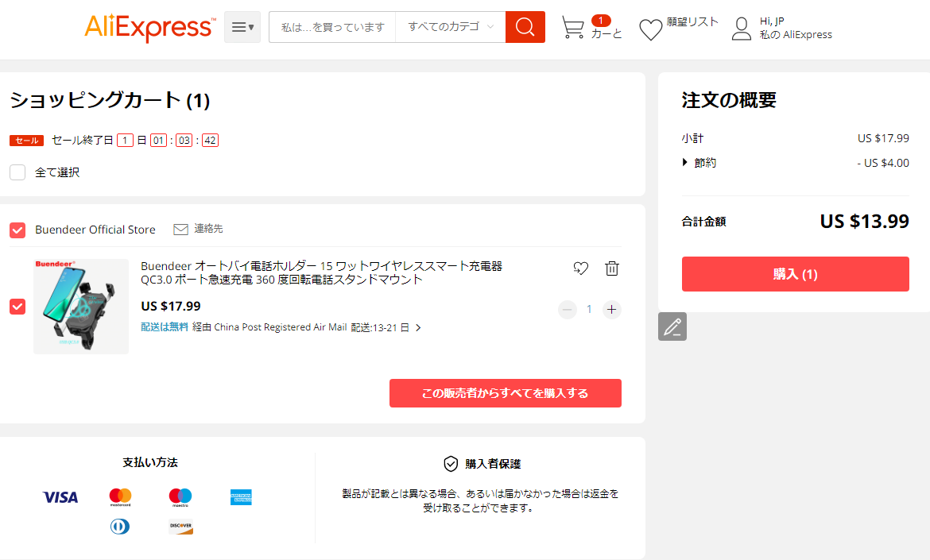Click the red cart count badge
The width and height of the screenshot is (930, 560).
(601, 21)
